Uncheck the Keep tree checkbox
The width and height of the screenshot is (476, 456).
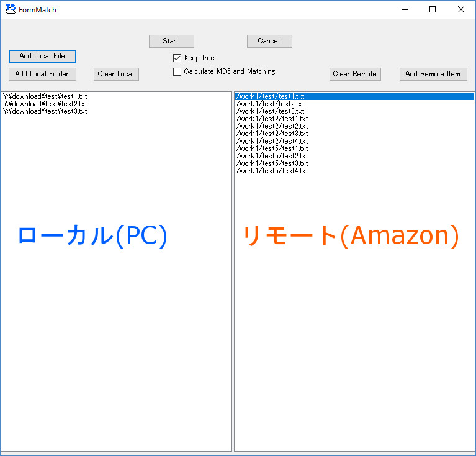[177, 58]
